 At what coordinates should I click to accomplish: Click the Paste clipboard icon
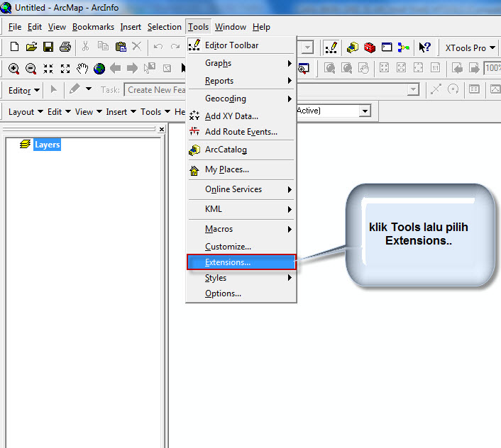coord(121,47)
